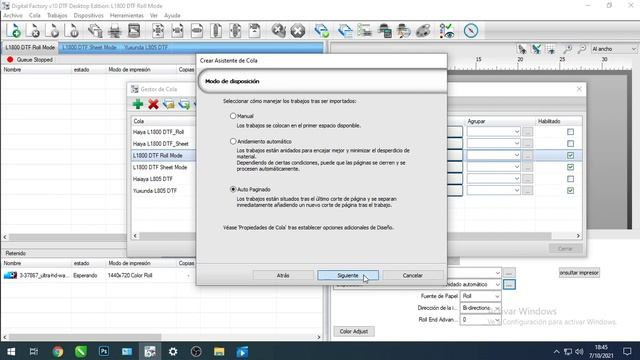
Task: Select the Manual layout radio button
Action: pos(233,116)
